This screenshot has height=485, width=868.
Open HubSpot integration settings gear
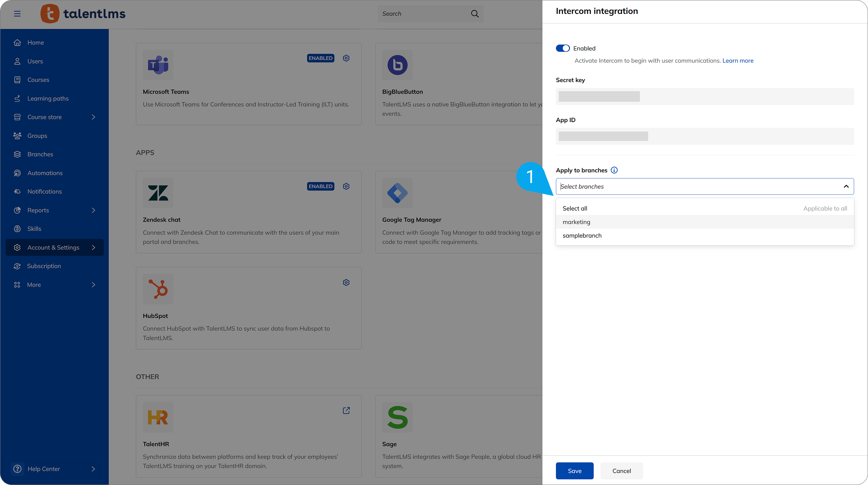click(346, 283)
